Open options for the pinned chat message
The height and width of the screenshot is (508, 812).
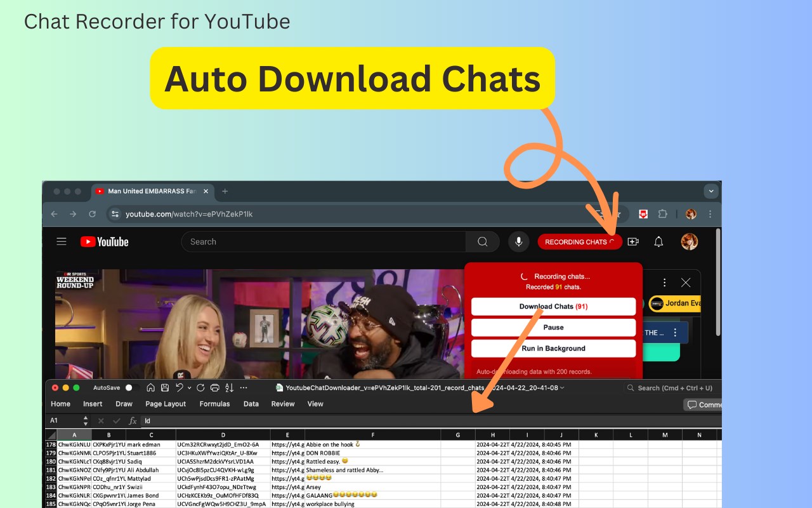(x=675, y=332)
